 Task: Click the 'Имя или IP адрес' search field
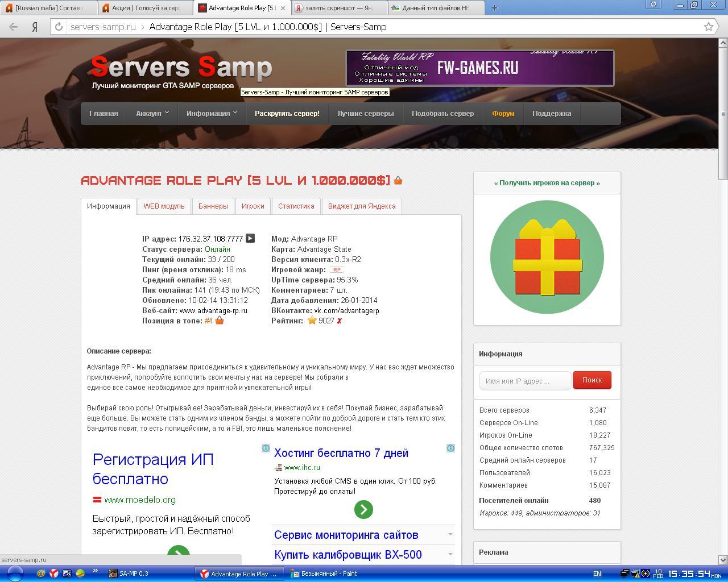click(x=525, y=381)
